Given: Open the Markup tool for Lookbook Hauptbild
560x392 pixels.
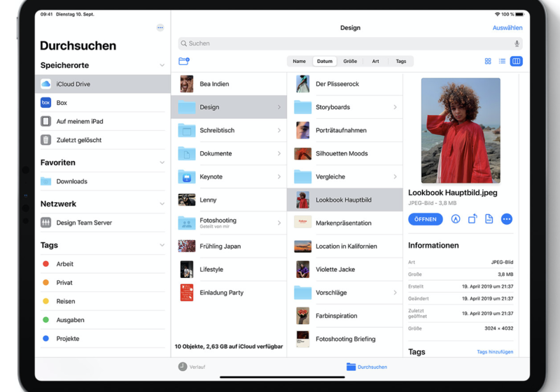Looking at the screenshot, I should click(456, 219).
